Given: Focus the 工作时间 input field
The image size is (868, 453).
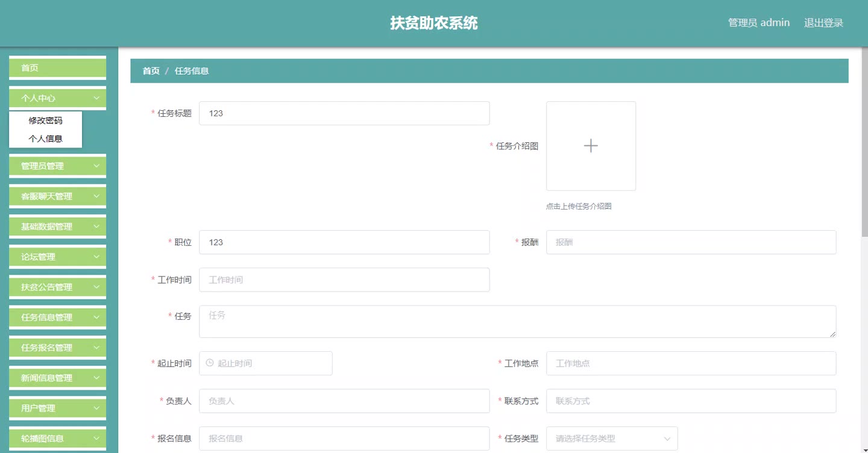Looking at the screenshot, I should coord(344,280).
